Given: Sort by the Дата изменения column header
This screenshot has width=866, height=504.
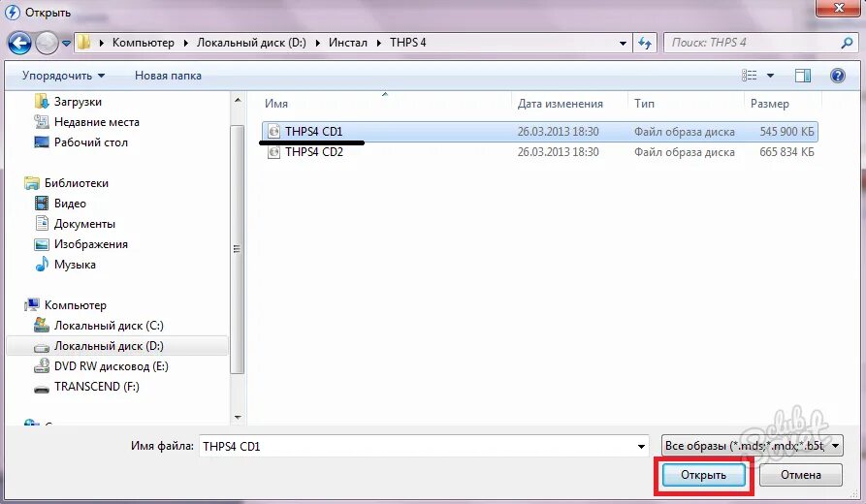Looking at the screenshot, I should click(560, 104).
